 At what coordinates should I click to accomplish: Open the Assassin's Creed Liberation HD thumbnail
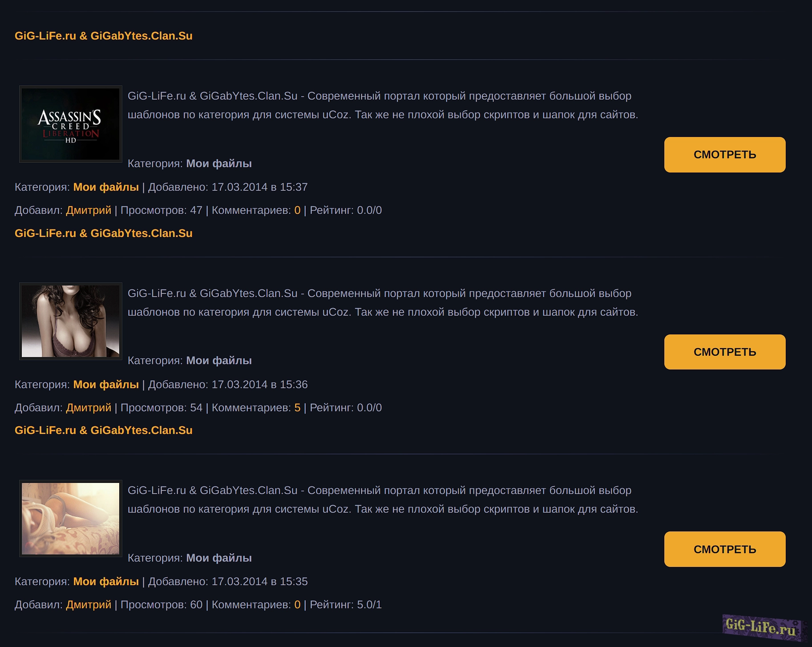[x=70, y=124]
